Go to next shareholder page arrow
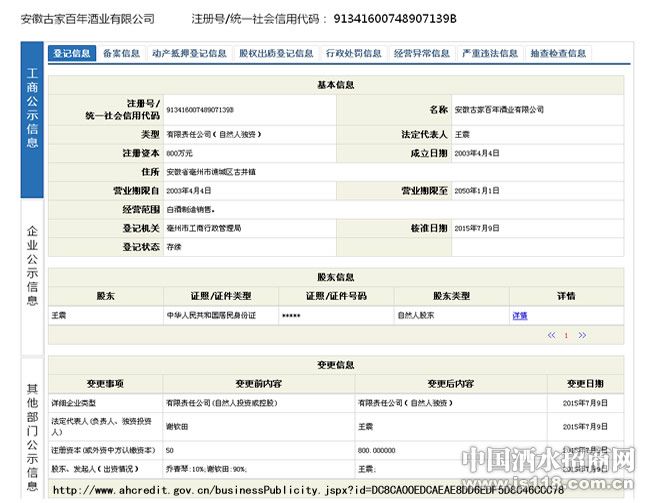 tap(582, 335)
